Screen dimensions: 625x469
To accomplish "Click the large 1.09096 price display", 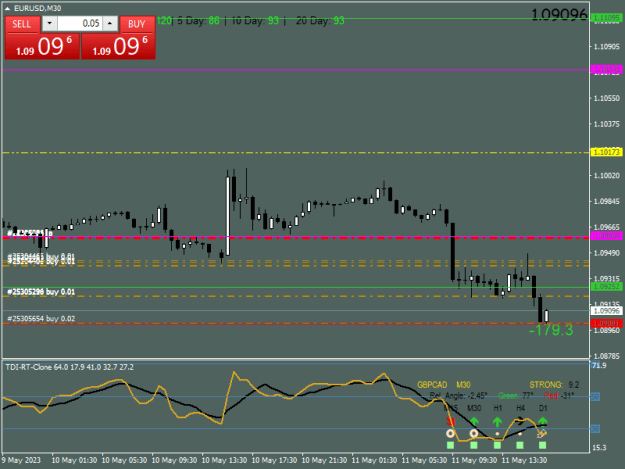I will (x=559, y=15).
